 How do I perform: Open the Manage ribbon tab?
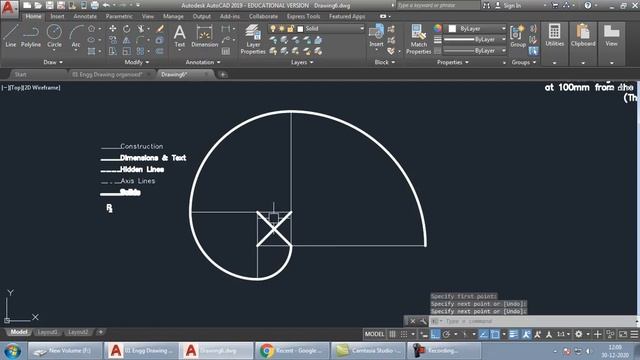click(x=173, y=16)
